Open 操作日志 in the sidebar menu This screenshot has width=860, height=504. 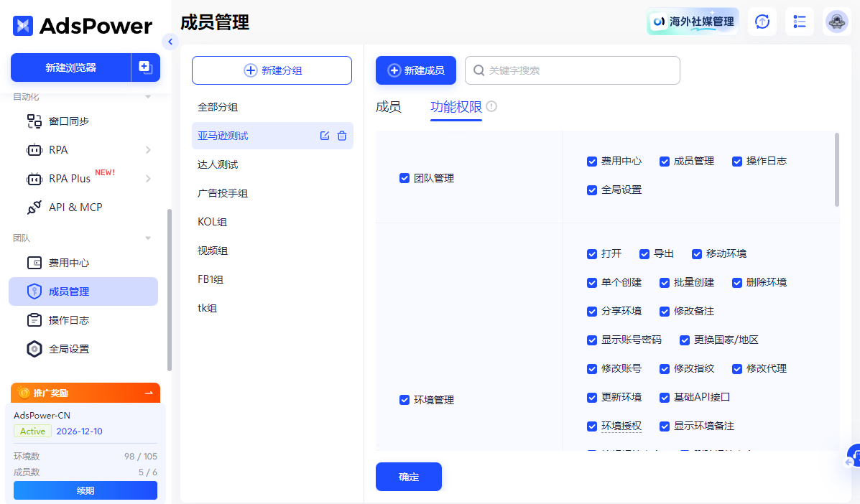[x=69, y=320]
